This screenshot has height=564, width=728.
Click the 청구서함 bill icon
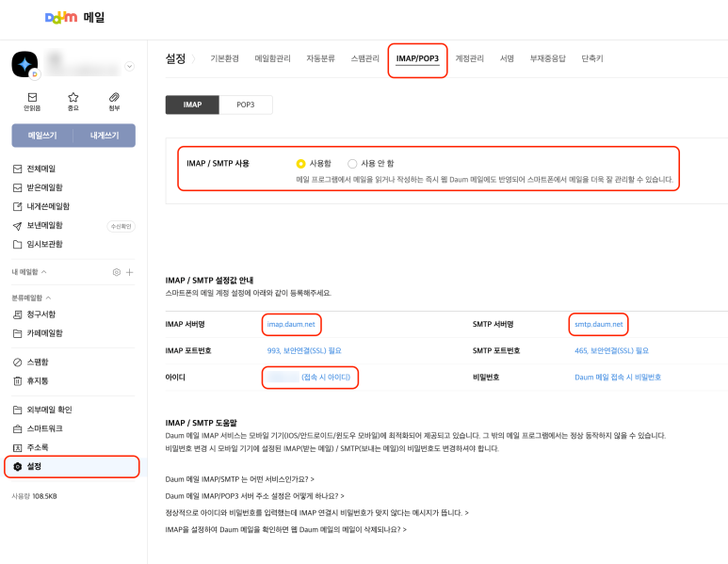click(x=17, y=314)
